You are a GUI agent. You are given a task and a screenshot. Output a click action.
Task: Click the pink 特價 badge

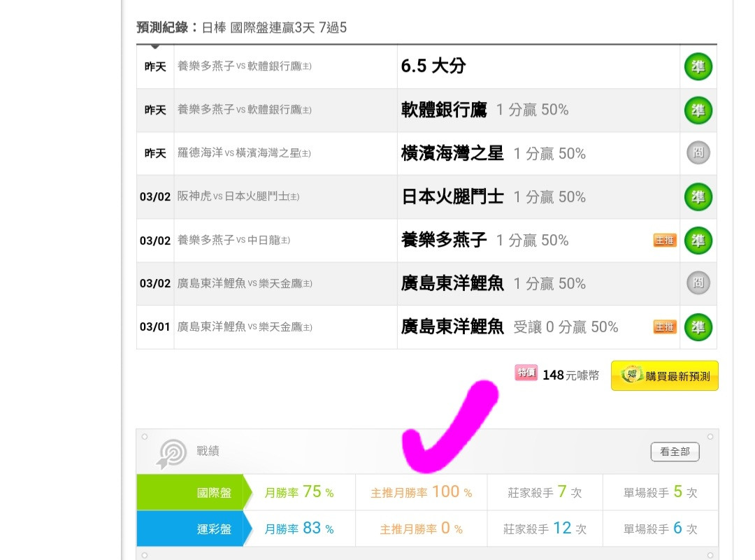526,373
